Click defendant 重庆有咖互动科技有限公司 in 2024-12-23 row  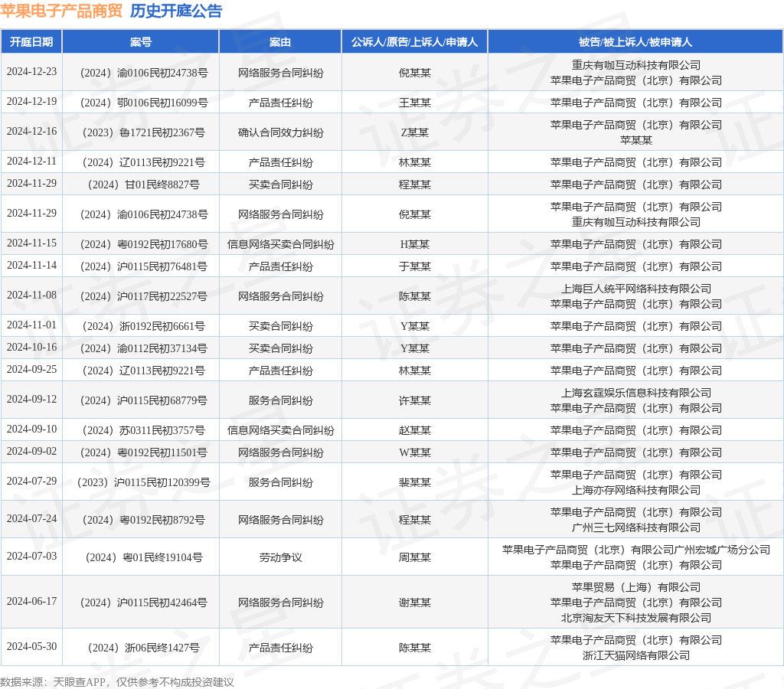[636, 65]
